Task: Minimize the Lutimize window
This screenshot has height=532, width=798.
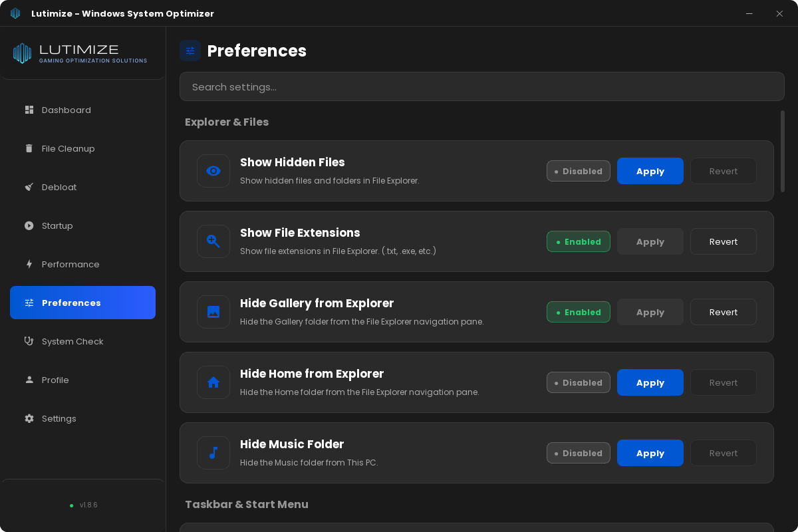Action: tap(749, 13)
